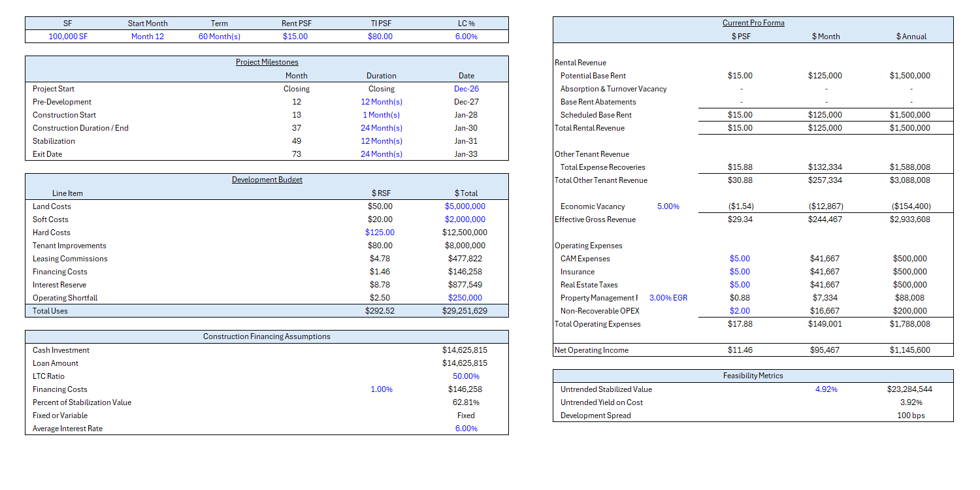Select the $1,588,008 expense recoveries annual
The height and width of the screenshot is (490, 980).
pyautogui.click(x=910, y=167)
